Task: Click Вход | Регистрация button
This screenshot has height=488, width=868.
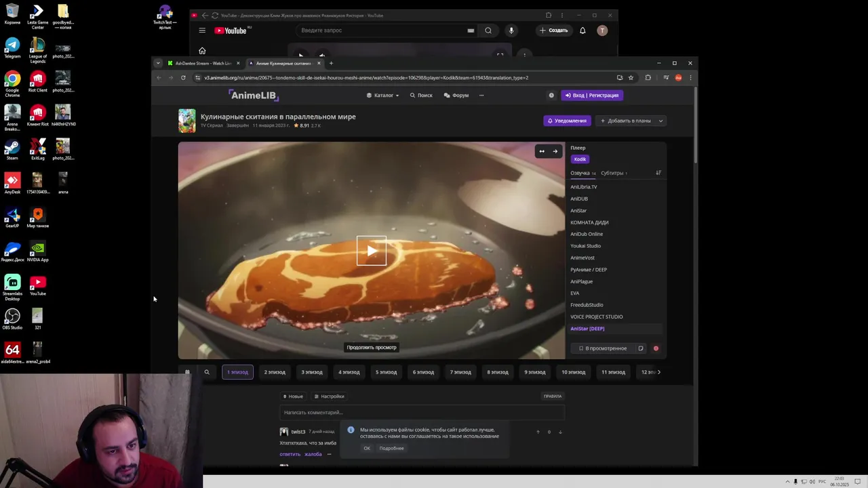Action: click(592, 96)
